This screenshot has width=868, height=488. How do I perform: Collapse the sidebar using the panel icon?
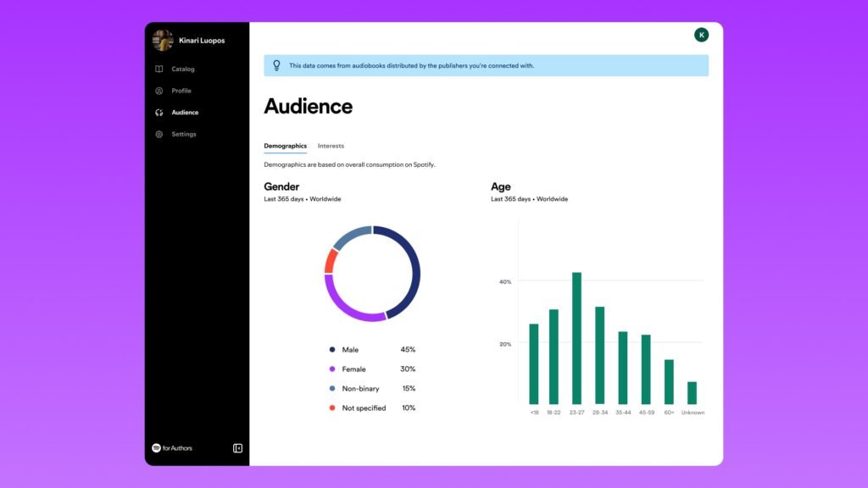[x=237, y=448]
